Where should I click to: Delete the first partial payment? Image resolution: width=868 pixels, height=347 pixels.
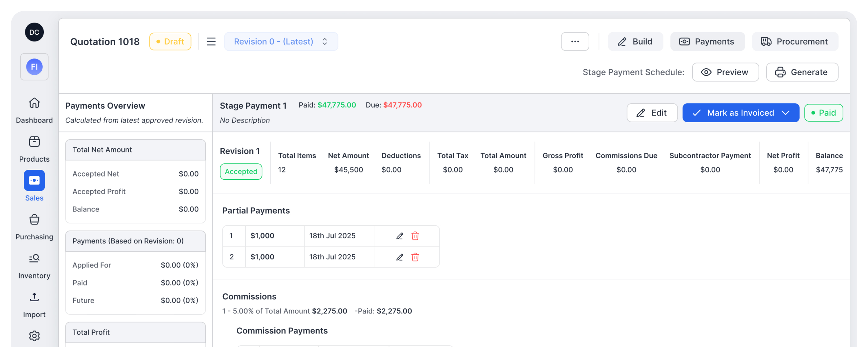tap(415, 236)
